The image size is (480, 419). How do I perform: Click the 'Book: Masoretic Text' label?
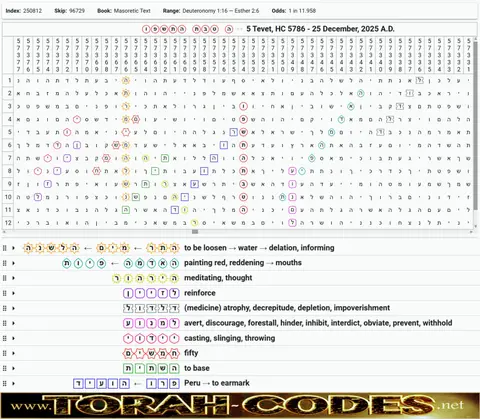124,11
